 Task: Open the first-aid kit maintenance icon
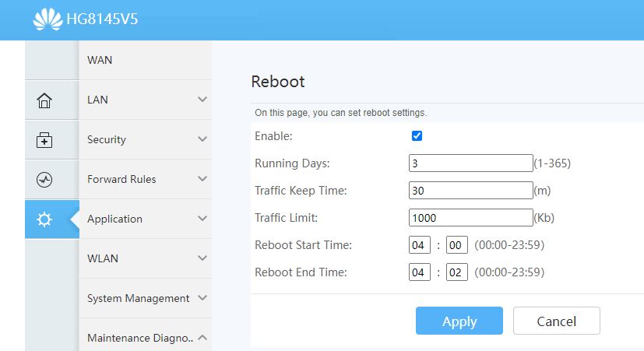[x=44, y=140]
